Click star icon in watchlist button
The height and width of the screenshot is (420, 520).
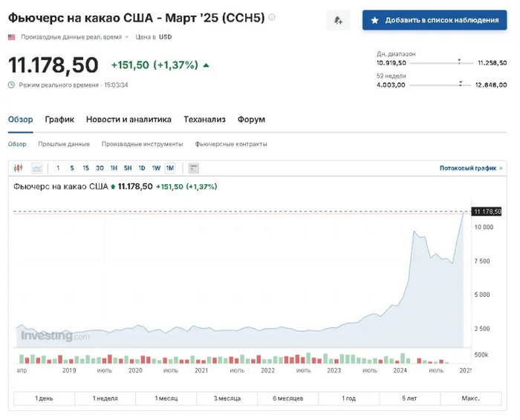(374, 21)
